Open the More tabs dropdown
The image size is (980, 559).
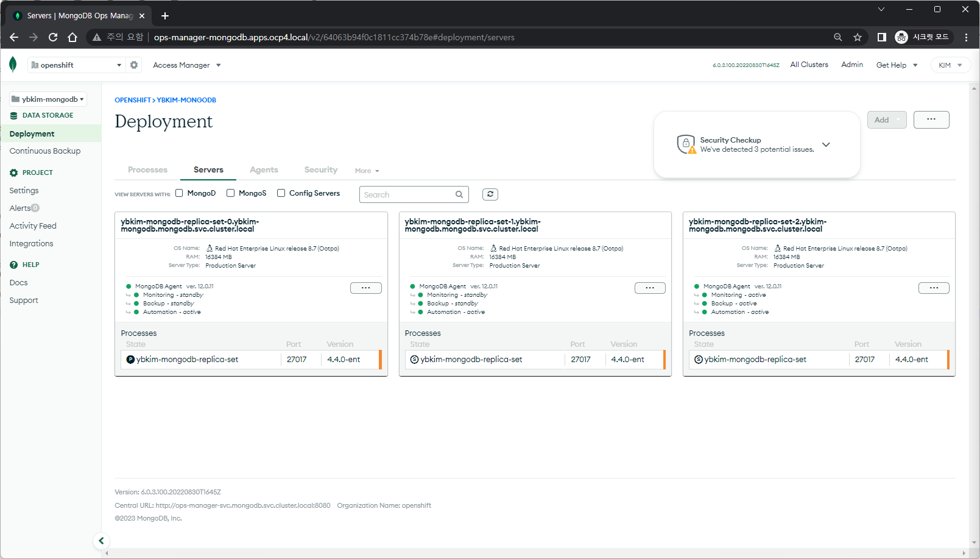click(367, 171)
